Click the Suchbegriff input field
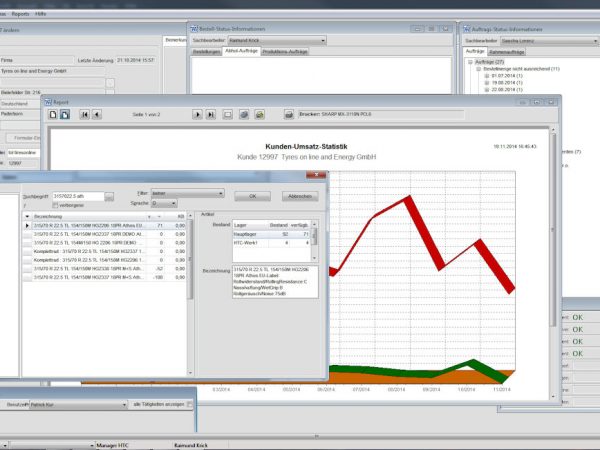This screenshot has width=600, height=450. 78,196
